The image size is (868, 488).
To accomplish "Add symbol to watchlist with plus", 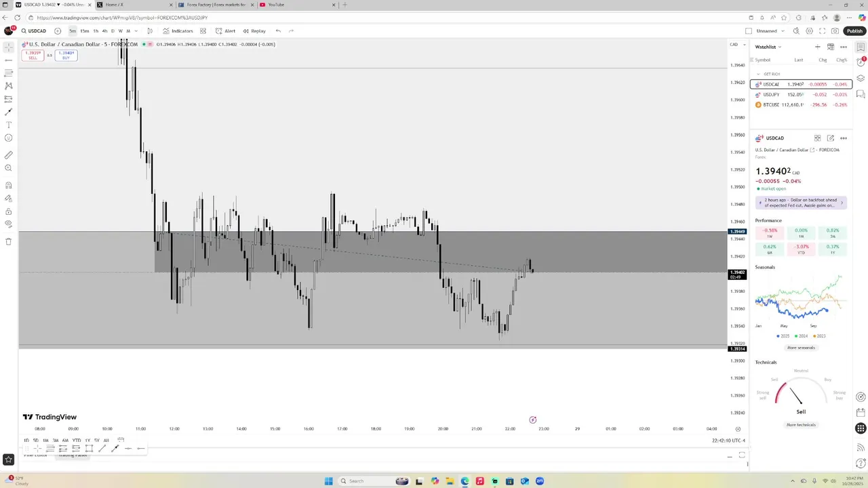I will click(817, 47).
